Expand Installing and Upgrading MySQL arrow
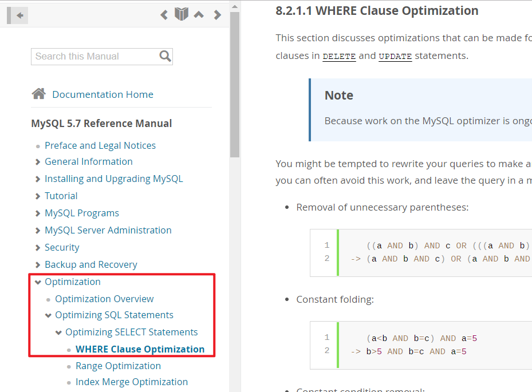Image resolution: width=532 pixels, height=392 pixels. 38,179
